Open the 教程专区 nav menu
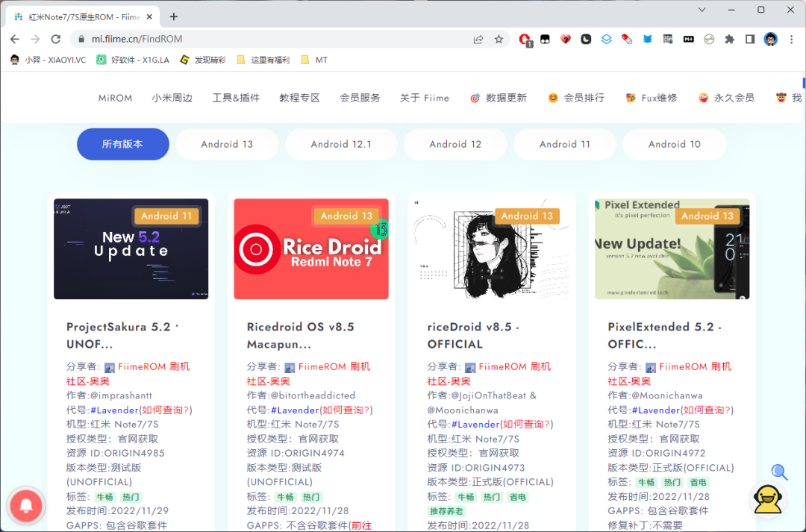 pos(299,98)
